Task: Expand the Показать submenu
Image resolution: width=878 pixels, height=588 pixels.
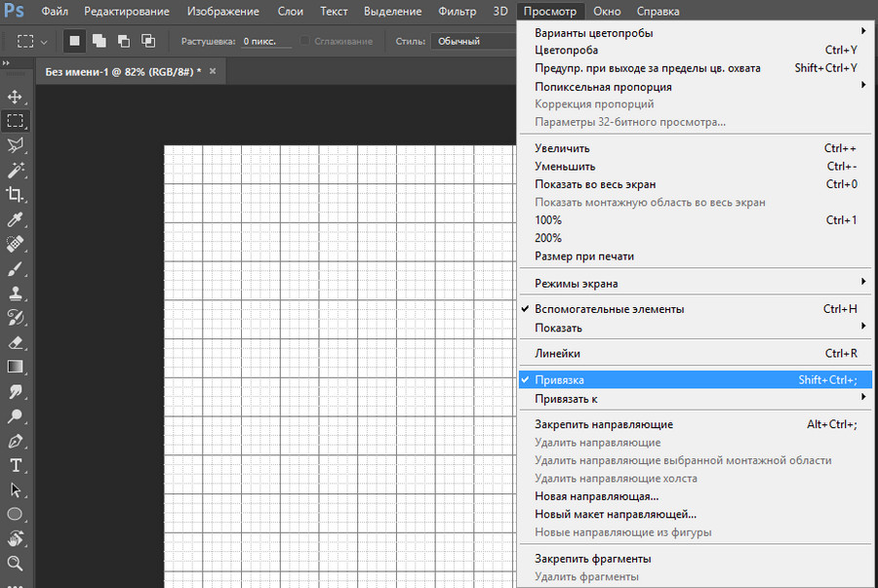Action: [696, 328]
